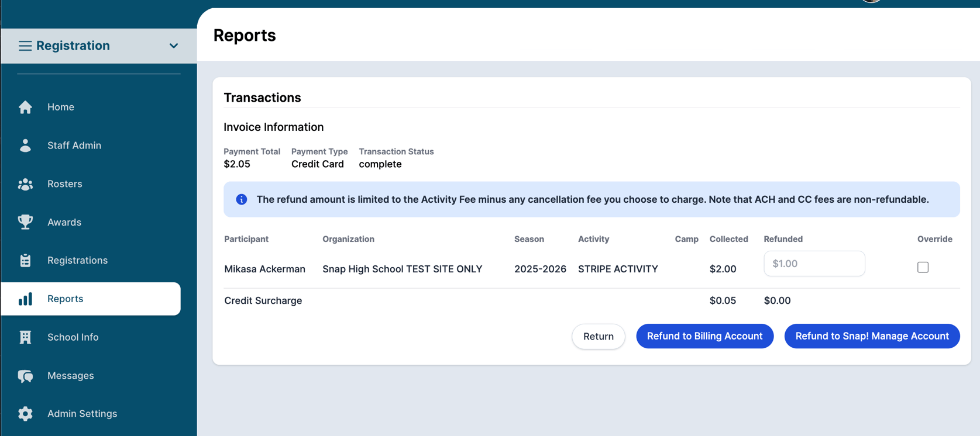
Task: Click the Messages chat bubble icon
Action: click(x=25, y=375)
